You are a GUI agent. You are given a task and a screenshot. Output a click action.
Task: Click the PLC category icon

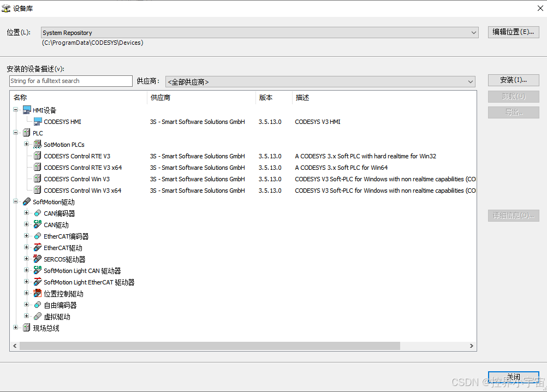click(27, 133)
